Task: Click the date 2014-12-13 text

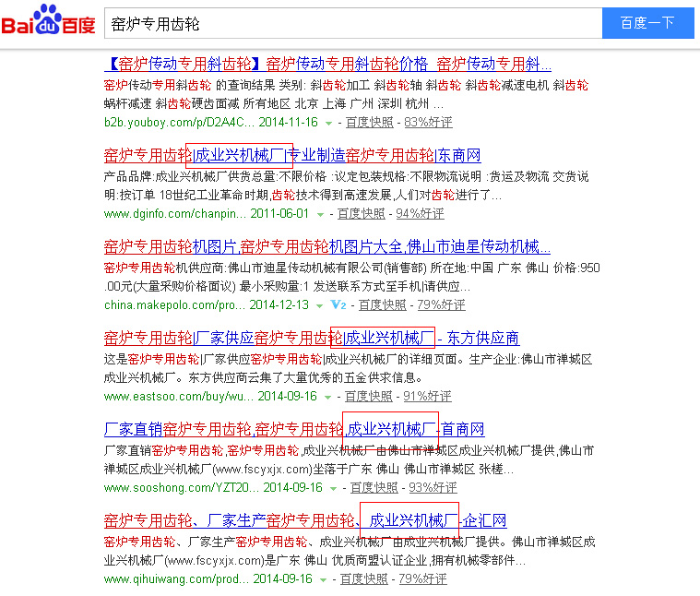Action: (279, 305)
